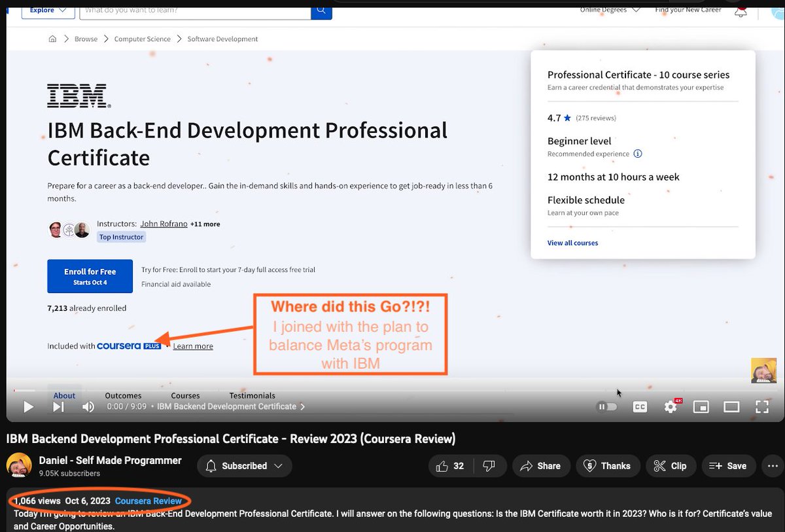785x532 pixels.
Task: Click the Coursera search input field
Action: click(195, 10)
